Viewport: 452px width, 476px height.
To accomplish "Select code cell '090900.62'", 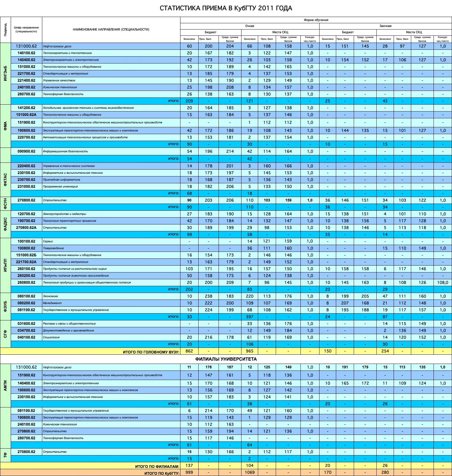I will tap(26, 151).
